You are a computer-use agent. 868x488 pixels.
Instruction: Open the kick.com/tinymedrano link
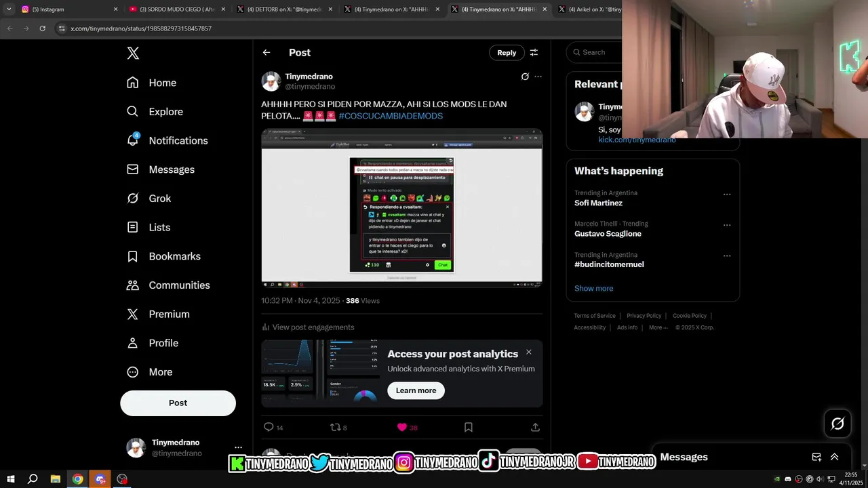point(637,140)
